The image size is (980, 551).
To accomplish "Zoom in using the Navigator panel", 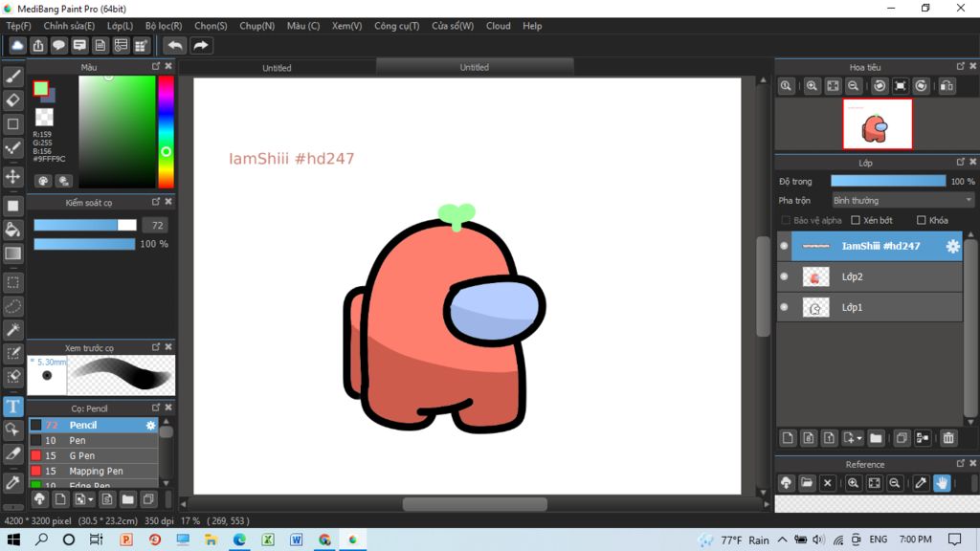I will 812,86.
